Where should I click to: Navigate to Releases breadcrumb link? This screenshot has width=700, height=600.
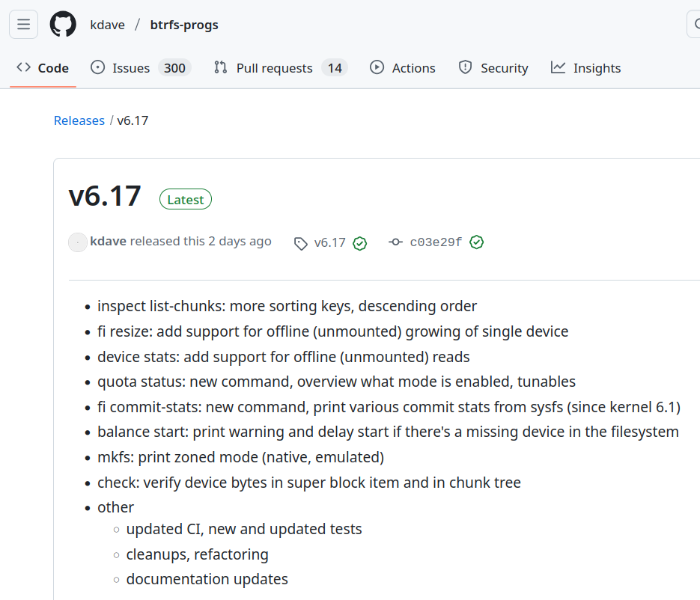(79, 120)
